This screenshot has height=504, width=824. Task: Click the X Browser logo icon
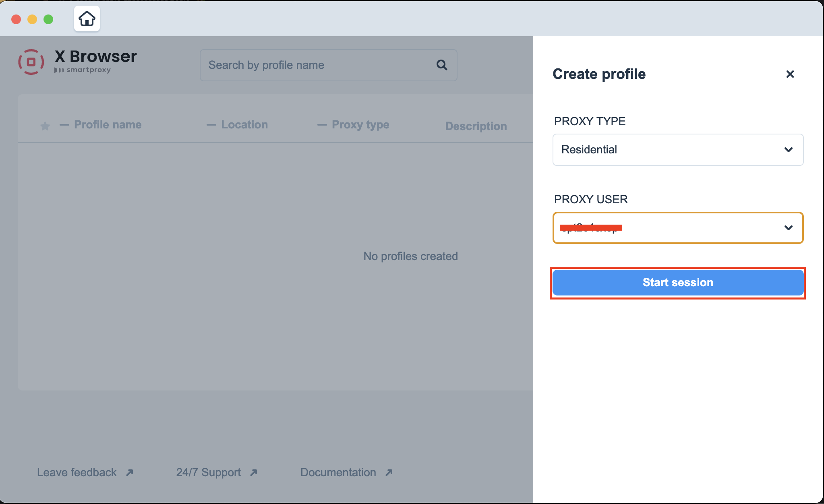31,62
